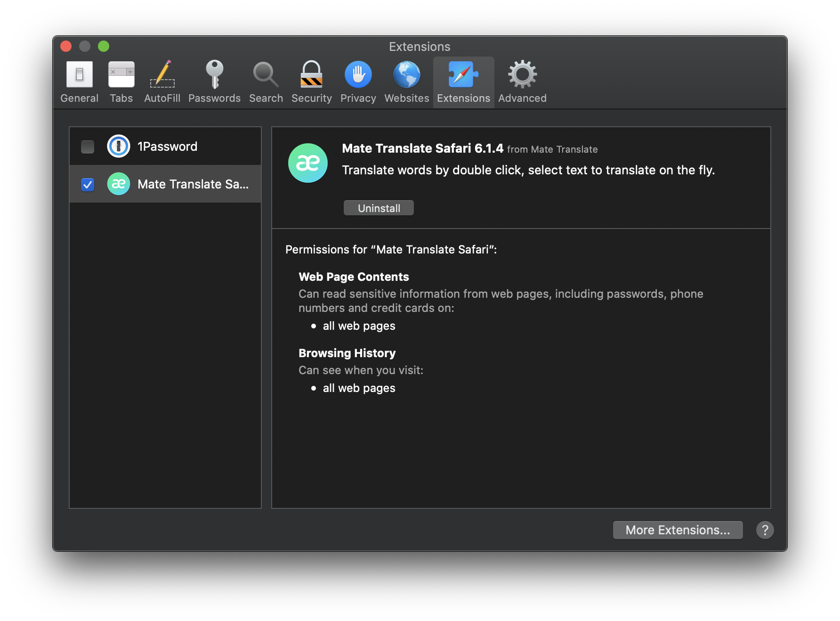Show the Privacy hand pane
Image resolution: width=840 pixels, height=621 pixels.
(358, 82)
